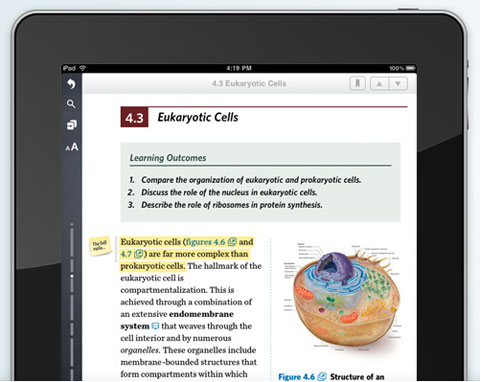
Task: Tap the italic word 'organelles'
Action: click(140, 350)
